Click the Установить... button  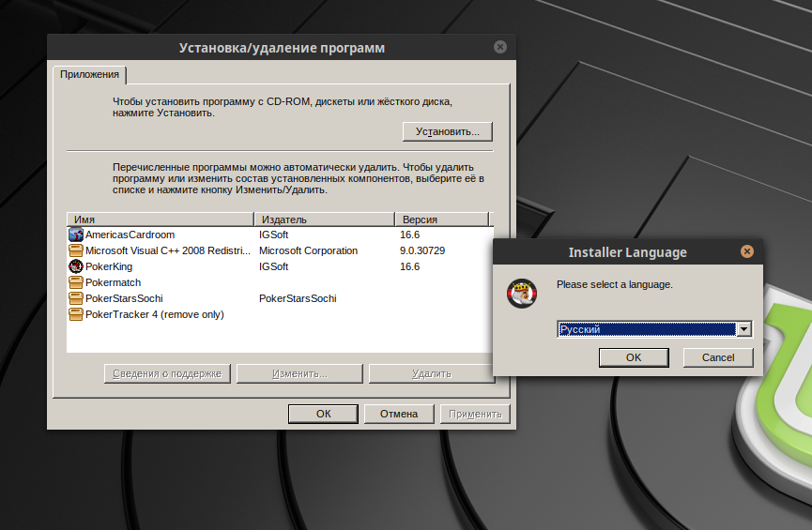pyautogui.click(x=448, y=131)
